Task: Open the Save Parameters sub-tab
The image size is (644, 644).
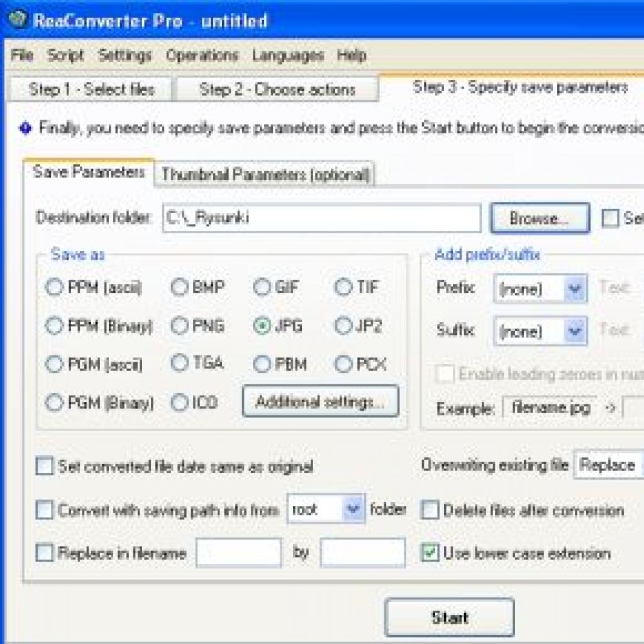Action: 89,172
